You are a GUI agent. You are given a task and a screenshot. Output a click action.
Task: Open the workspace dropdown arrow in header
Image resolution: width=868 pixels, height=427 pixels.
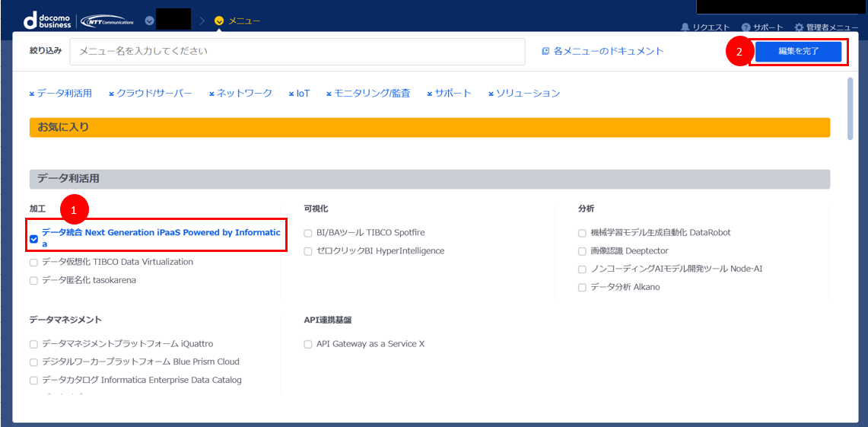(149, 21)
